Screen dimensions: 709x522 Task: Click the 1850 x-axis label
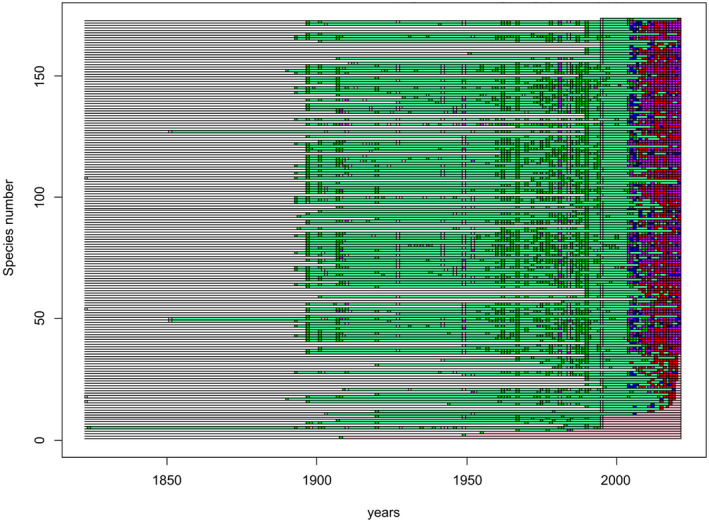point(167,480)
